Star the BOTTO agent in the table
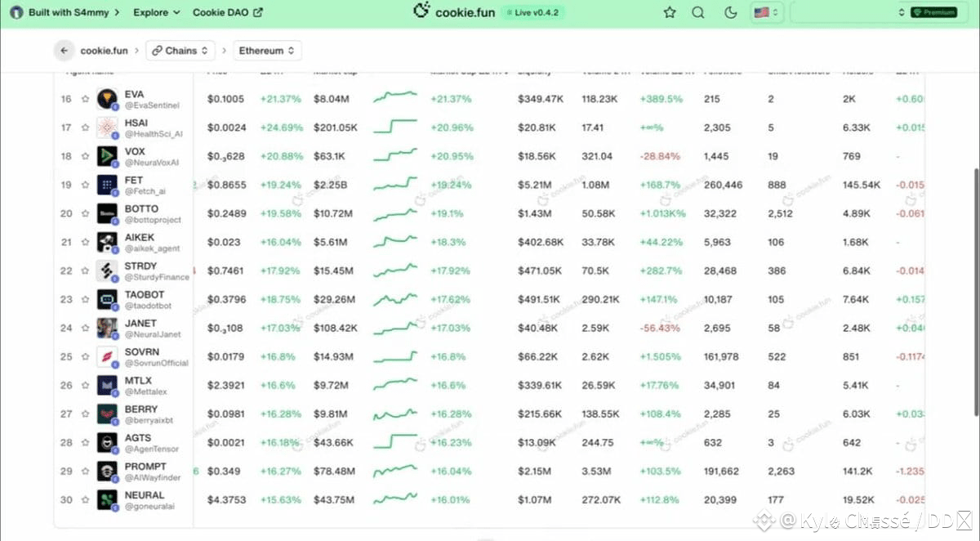 (x=85, y=212)
